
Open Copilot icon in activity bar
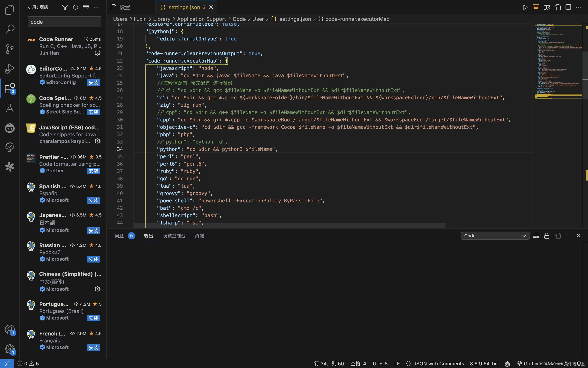coord(10,128)
